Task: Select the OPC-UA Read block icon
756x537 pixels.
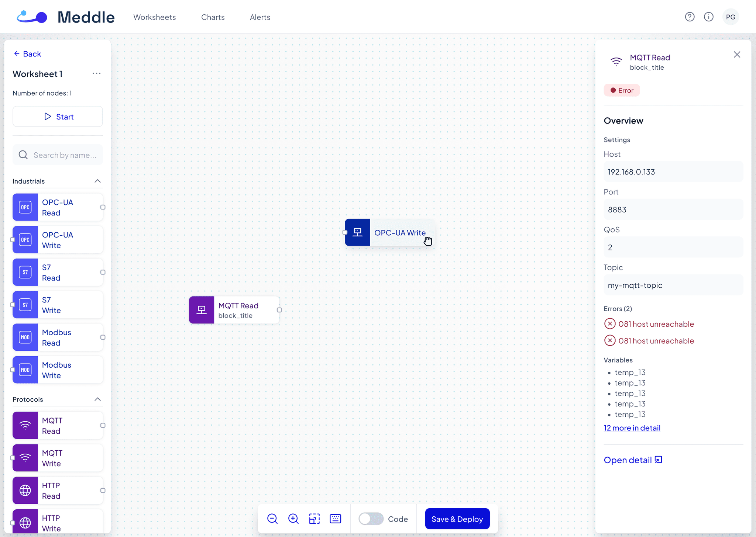Action: 25,207
